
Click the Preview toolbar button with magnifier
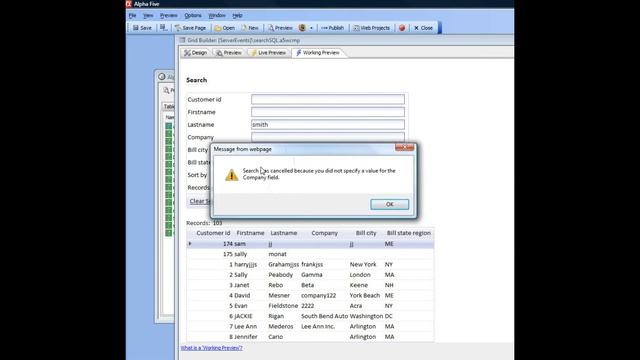coord(280,28)
